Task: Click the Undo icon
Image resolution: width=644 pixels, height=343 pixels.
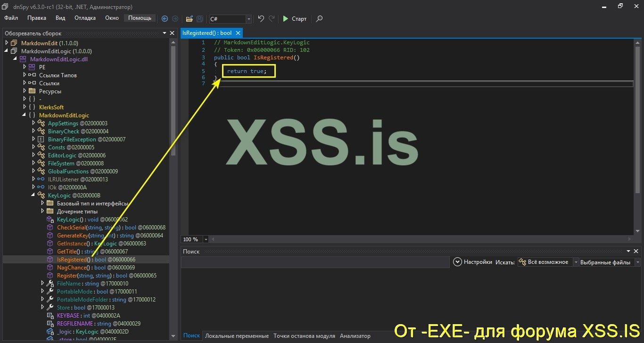Action: 261,18
